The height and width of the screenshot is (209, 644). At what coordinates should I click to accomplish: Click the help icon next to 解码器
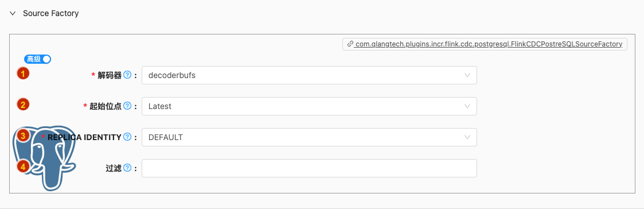[127, 75]
